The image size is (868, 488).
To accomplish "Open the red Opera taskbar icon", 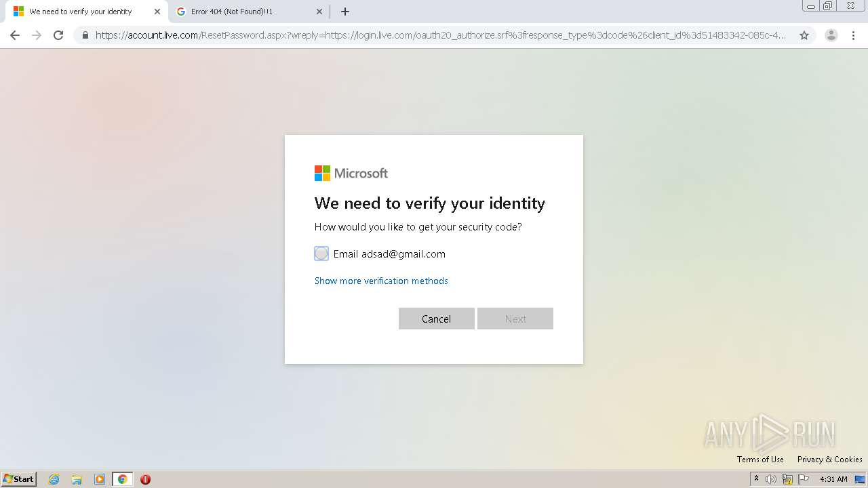I will click(145, 479).
